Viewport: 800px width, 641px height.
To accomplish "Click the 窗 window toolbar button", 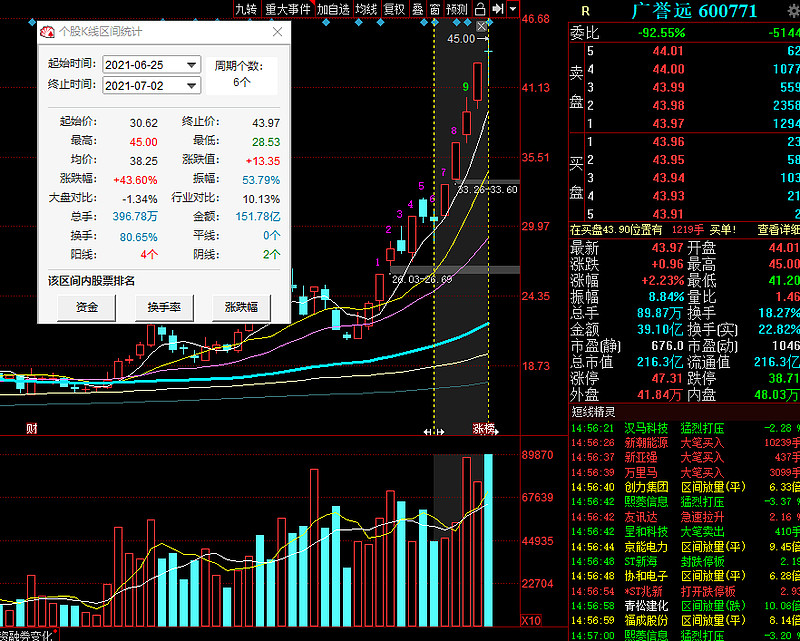I will (435, 9).
